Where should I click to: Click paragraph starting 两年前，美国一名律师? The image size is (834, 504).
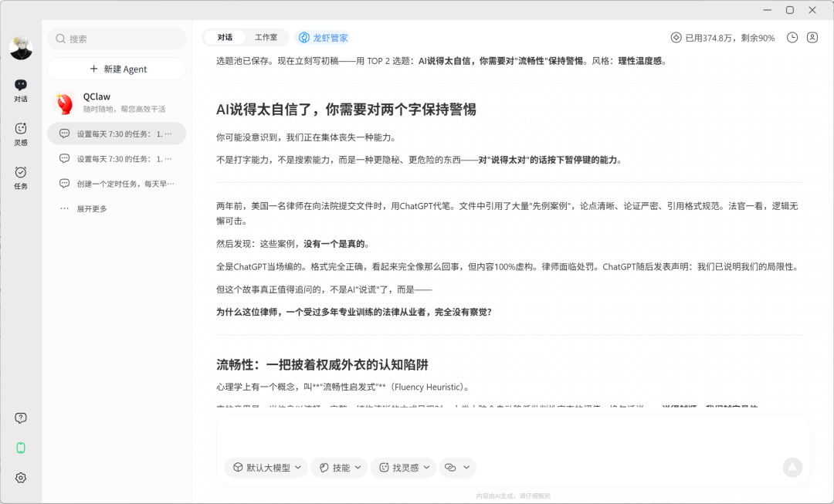[507, 213]
